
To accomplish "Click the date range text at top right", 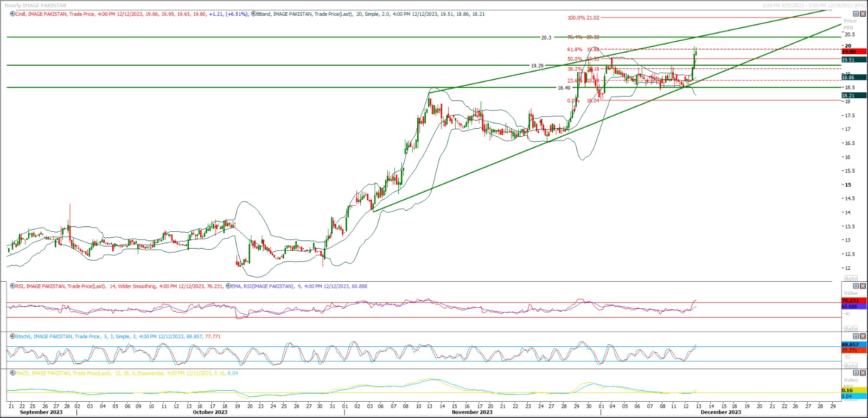I will click(x=814, y=5).
